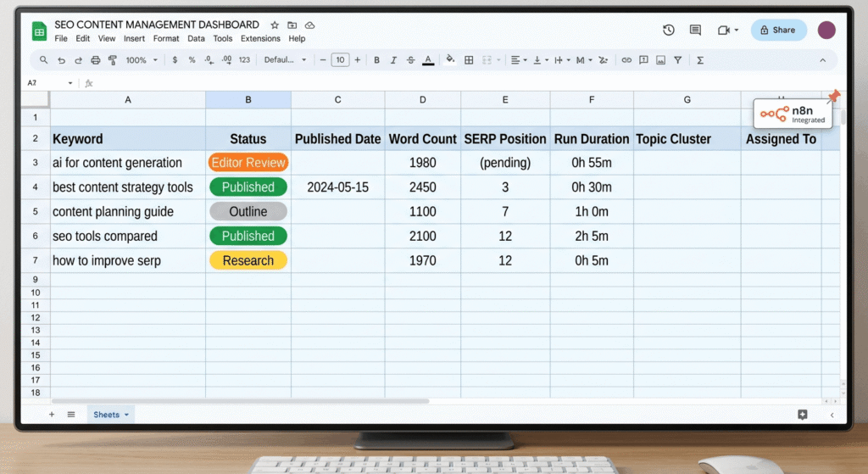868x474 pixels.
Task: Click the text rotation icon
Action: [604, 60]
